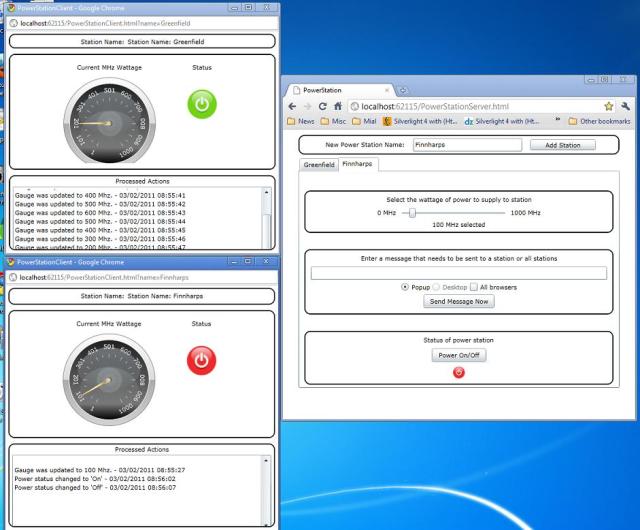Select the Desktop radio button

coord(436,287)
